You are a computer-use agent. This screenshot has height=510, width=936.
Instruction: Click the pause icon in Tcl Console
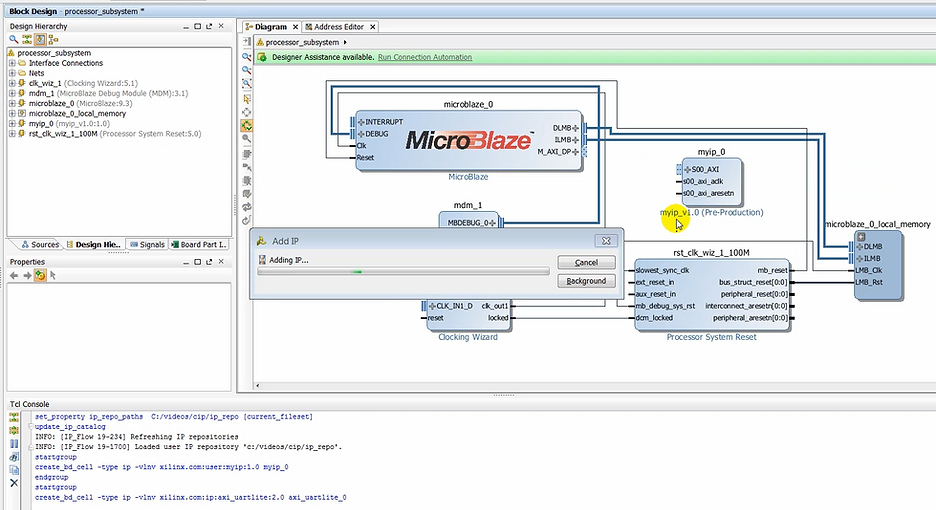pos(13,443)
